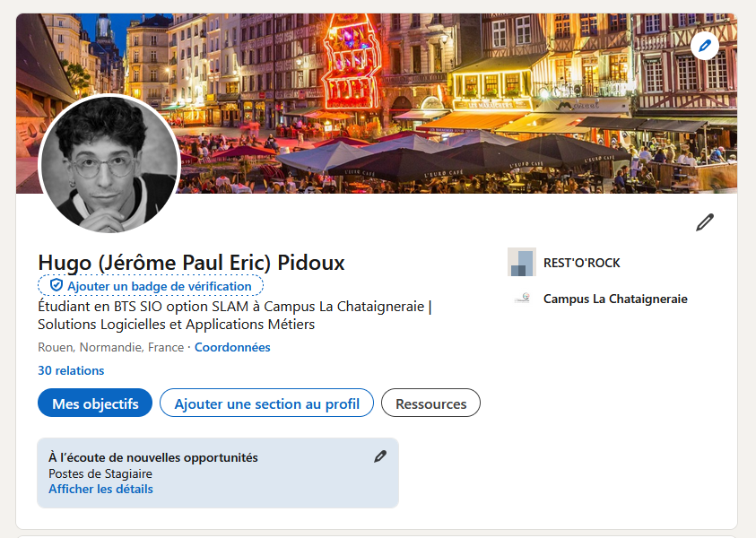View the '30 relations' connections link
The width and height of the screenshot is (756, 538).
tap(71, 370)
